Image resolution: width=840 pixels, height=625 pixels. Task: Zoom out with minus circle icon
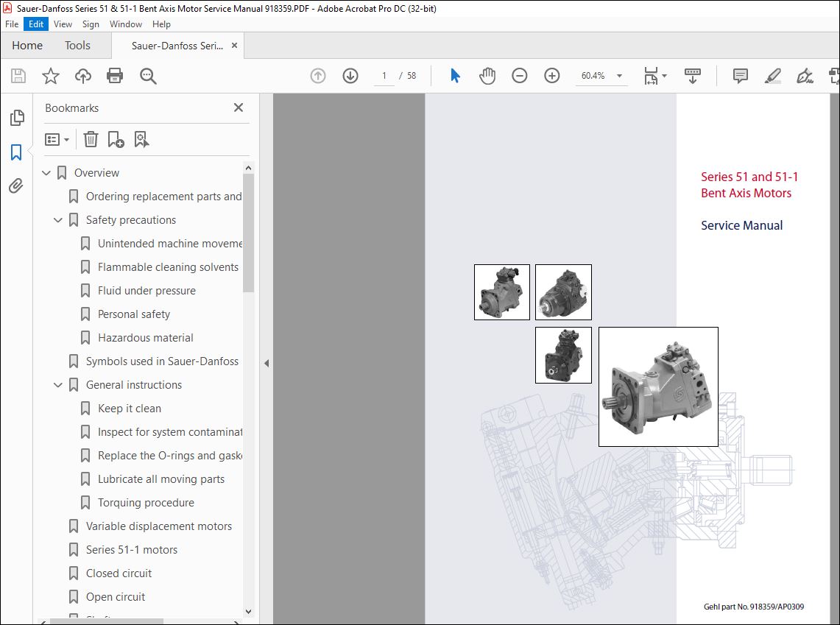pos(519,76)
